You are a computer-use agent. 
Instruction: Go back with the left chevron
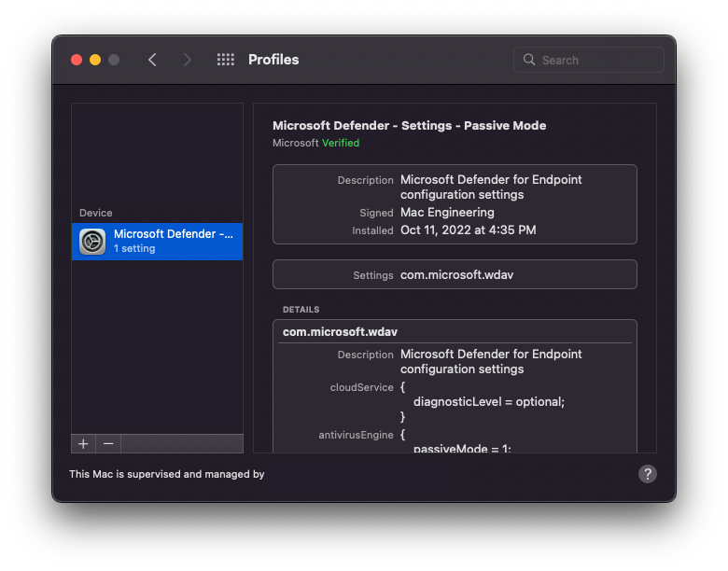click(x=152, y=60)
